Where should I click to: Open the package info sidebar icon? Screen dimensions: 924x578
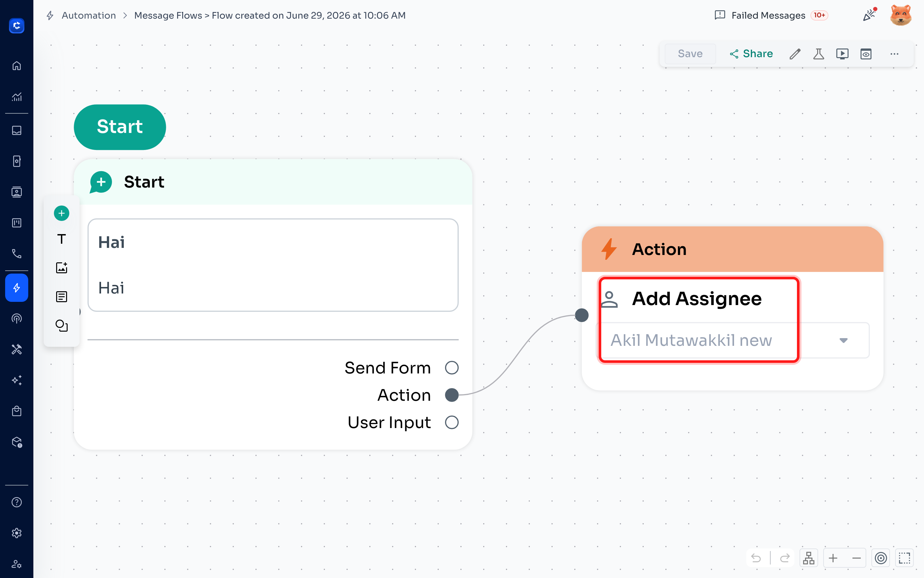click(16, 442)
